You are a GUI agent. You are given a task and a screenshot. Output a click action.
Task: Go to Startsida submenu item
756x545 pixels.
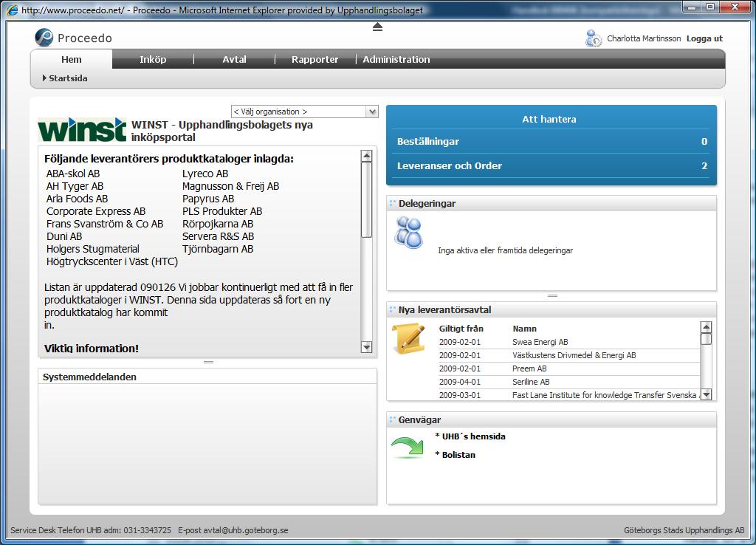[x=65, y=78]
